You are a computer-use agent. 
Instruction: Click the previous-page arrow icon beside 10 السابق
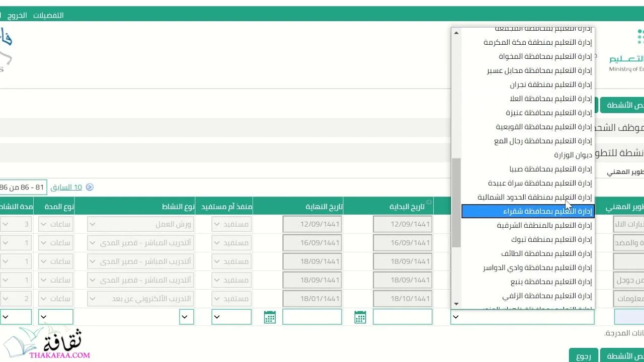point(90,187)
